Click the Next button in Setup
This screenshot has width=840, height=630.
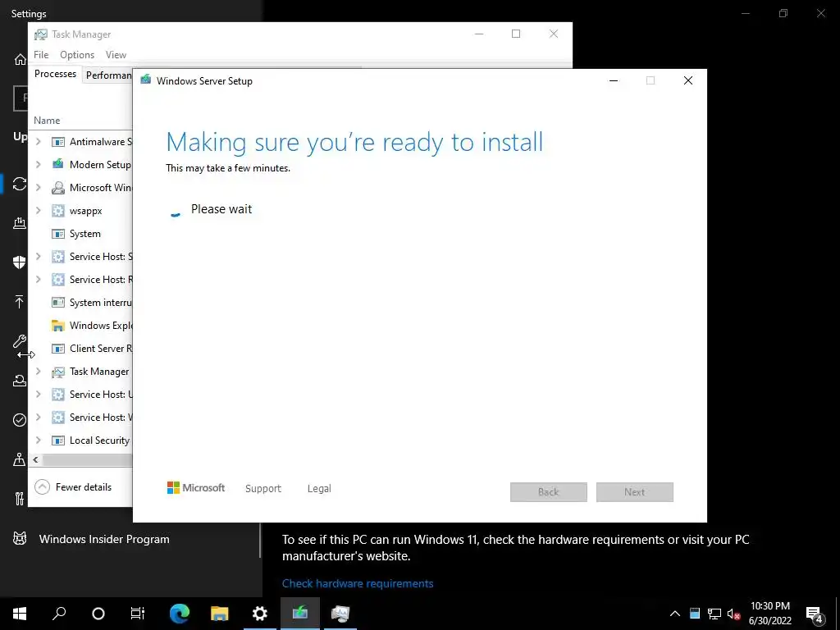[635, 492]
